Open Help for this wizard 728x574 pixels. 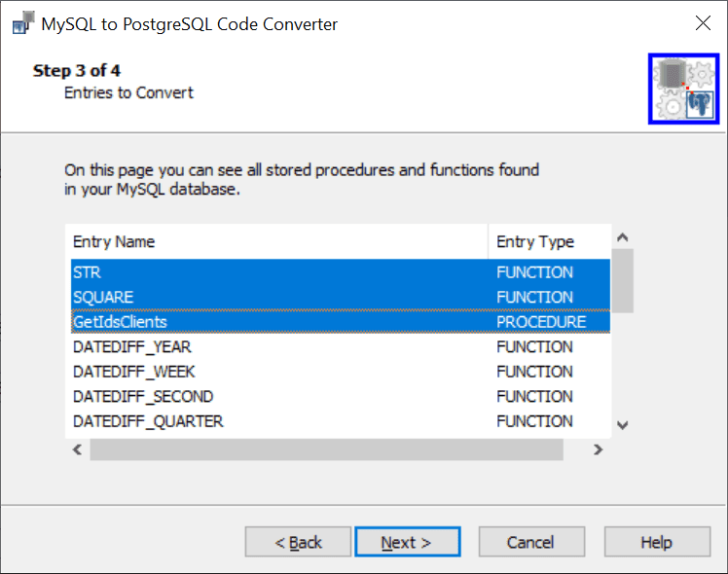pyautogui.click(x=657, y=542)
